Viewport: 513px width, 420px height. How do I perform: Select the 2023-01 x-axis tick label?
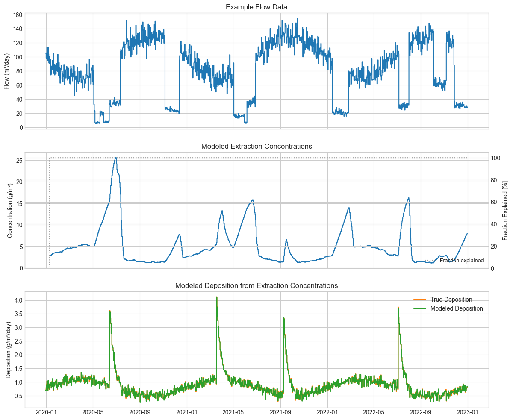click(468, 412)
